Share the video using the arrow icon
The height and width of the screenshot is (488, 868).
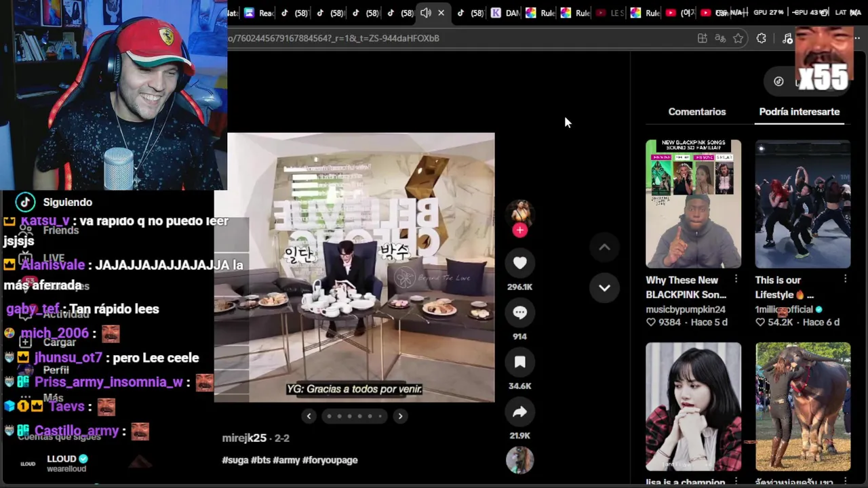pos(520,412)
